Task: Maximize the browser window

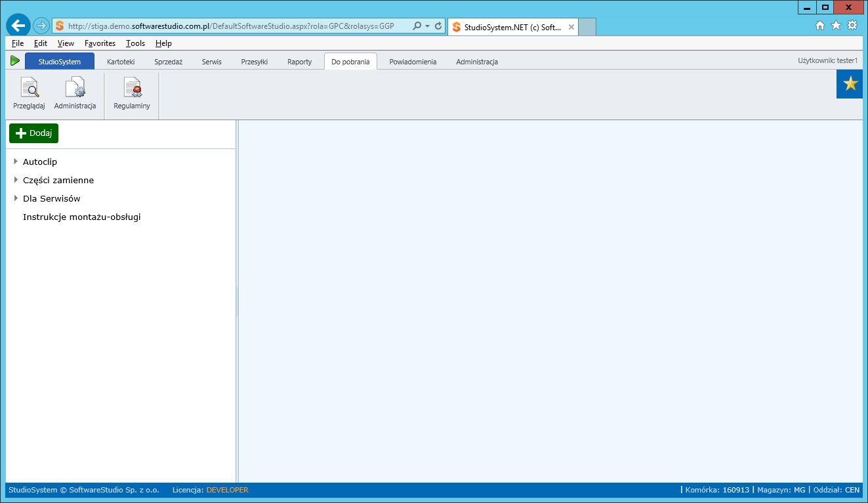Action: coord(825,7)
